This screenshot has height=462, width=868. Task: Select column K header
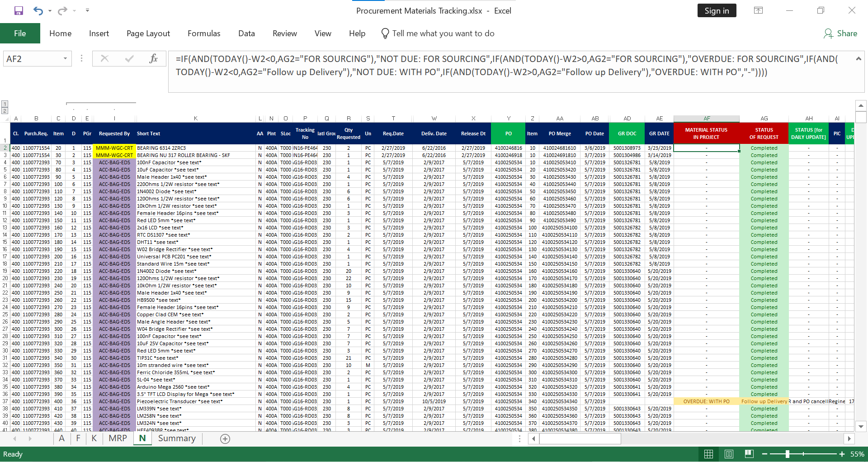[x=196, y=119]
